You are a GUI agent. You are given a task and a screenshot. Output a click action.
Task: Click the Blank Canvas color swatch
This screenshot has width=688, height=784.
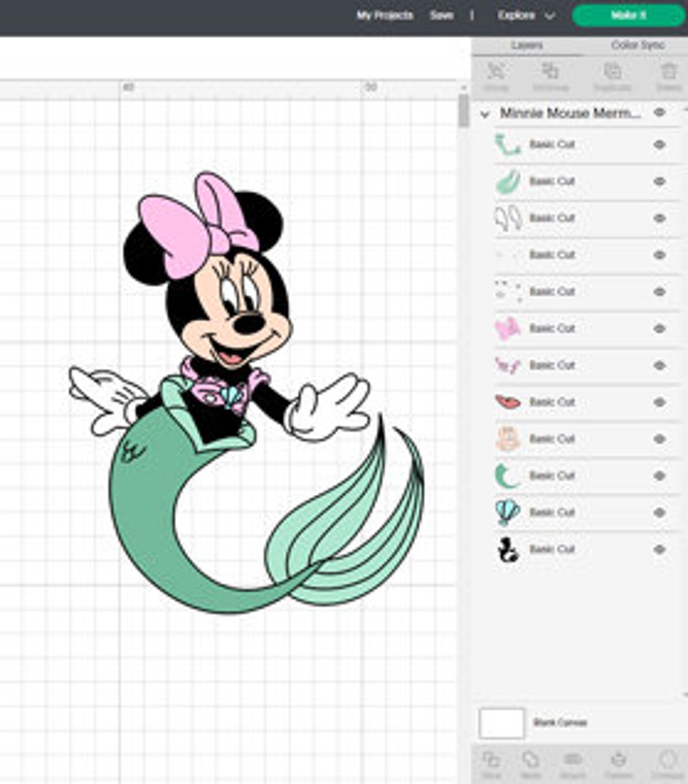[502, 722]
